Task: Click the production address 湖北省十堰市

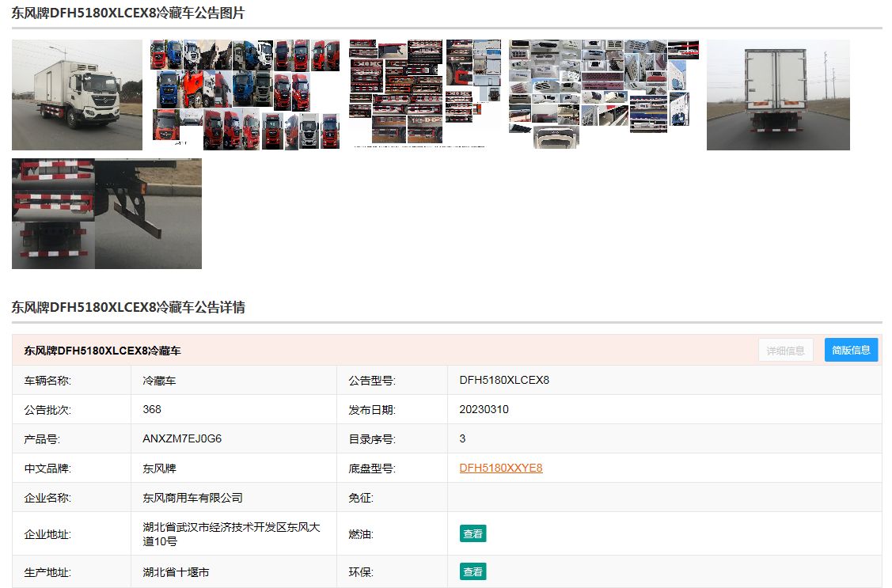Action: tap(176, 572)
